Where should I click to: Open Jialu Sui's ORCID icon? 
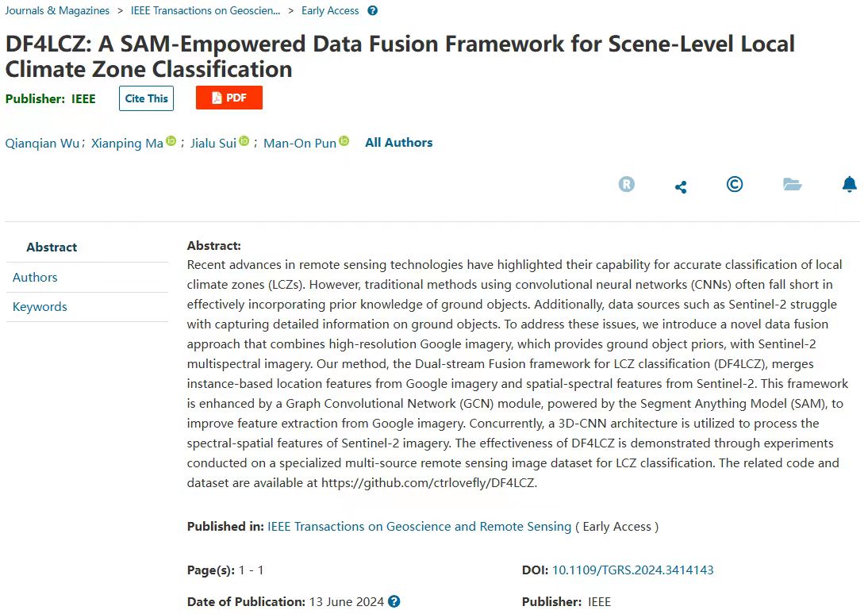click(244, 141)
